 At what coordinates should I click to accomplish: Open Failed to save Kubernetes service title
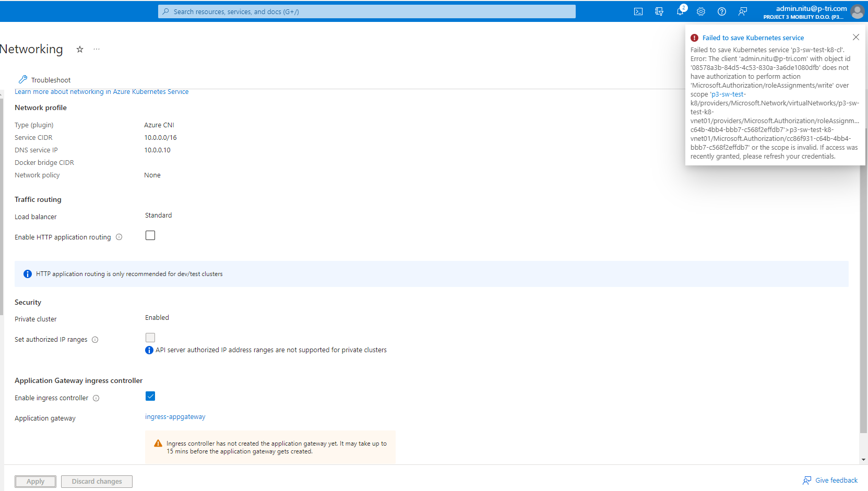[x=753, y=38]
